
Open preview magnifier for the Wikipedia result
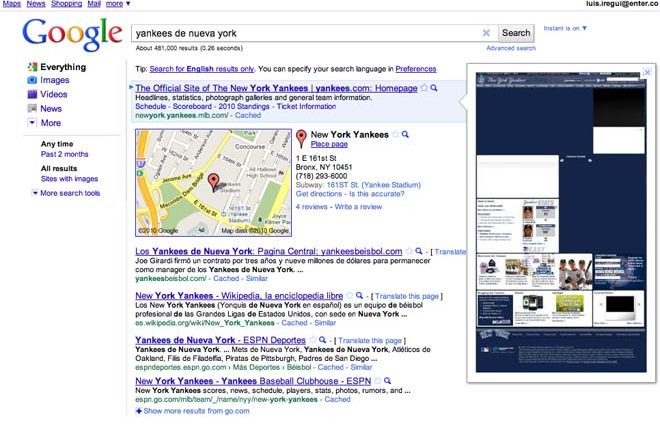click(359, 296)
